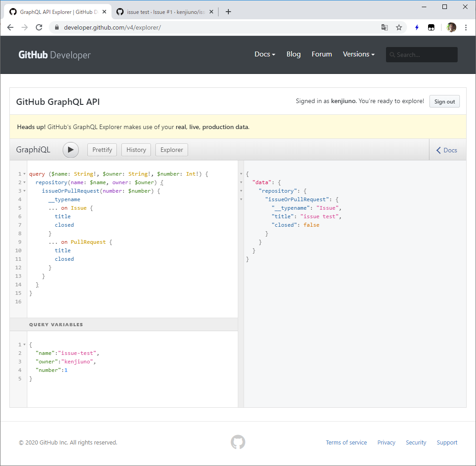Image resolution: width=476 pixels, height=466 pixels.
Task: Click "issue-test" value in query variables
Action: point(77,353)
